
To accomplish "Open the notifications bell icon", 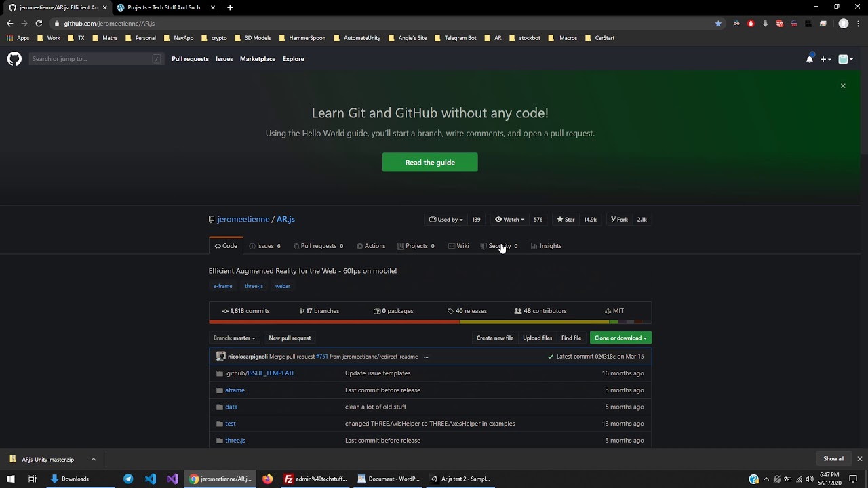I will [809, 59].
